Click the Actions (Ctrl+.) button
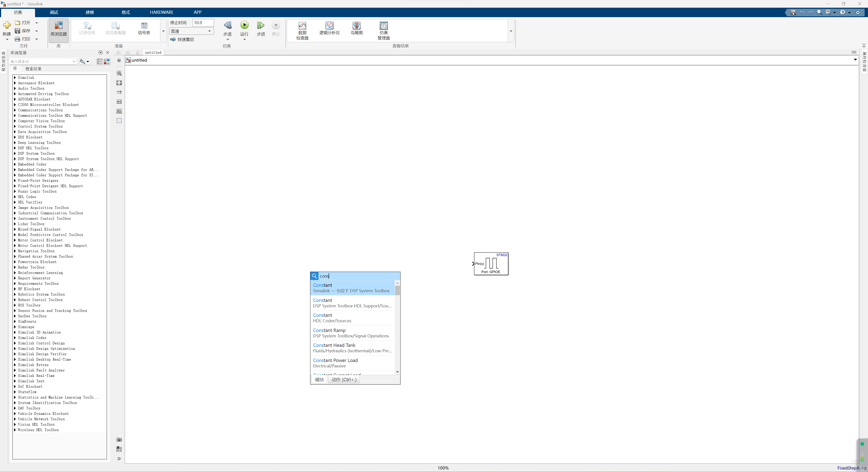Image resolution: width=868 pixels, height=472 pixels. [x=344, y=379]
